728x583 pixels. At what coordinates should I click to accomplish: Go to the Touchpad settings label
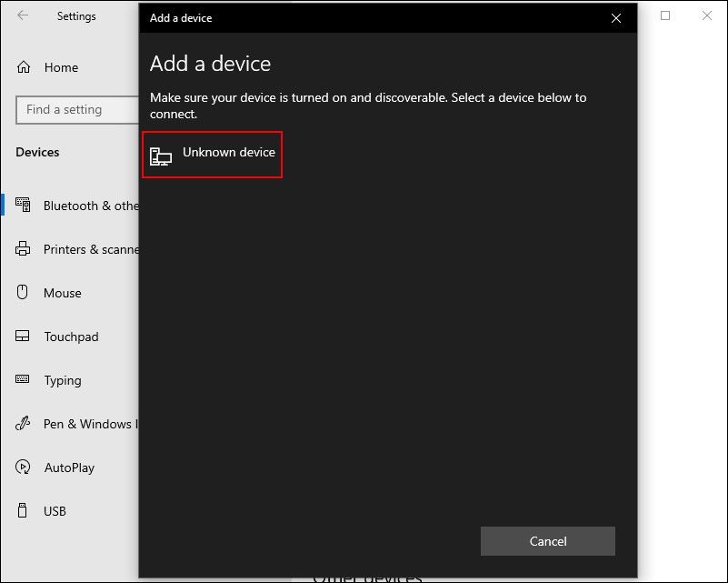point(71,337)
